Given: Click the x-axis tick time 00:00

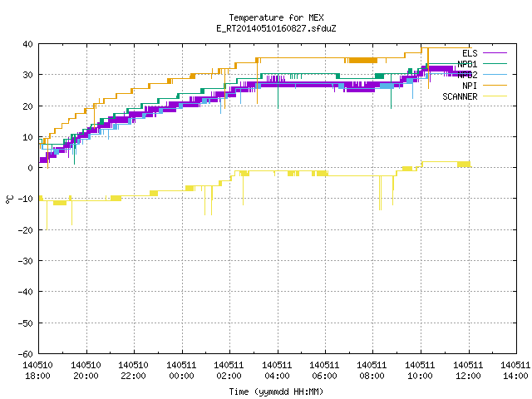Looking at the screenshot, I should coord(181,376).
